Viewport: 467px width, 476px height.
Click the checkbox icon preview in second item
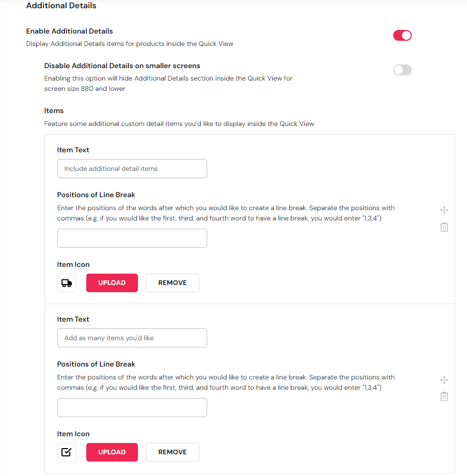(67, 452)
